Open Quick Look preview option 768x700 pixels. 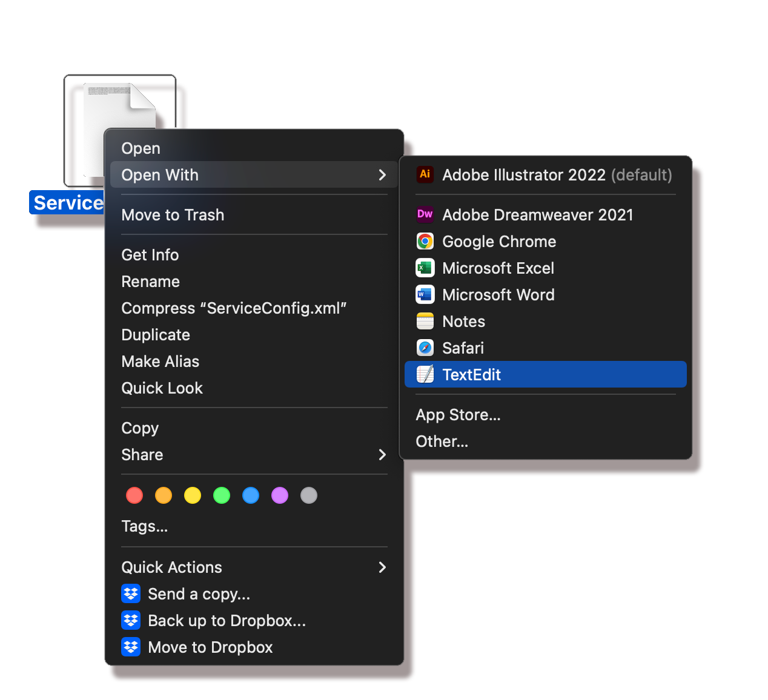pos(254,388)
